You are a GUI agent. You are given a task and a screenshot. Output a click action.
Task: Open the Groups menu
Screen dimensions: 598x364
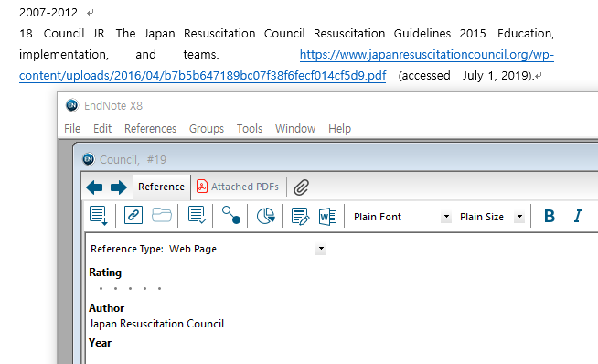[207, 129]
